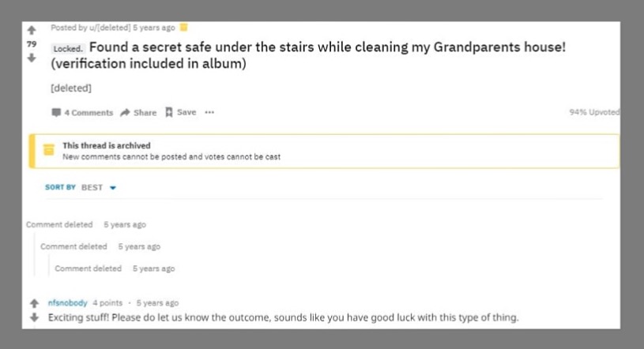Image resolution: width=644 pixels, height=349 pixels.
Task: Downvote nfsnobody's comment
Action: click(34, 317)
